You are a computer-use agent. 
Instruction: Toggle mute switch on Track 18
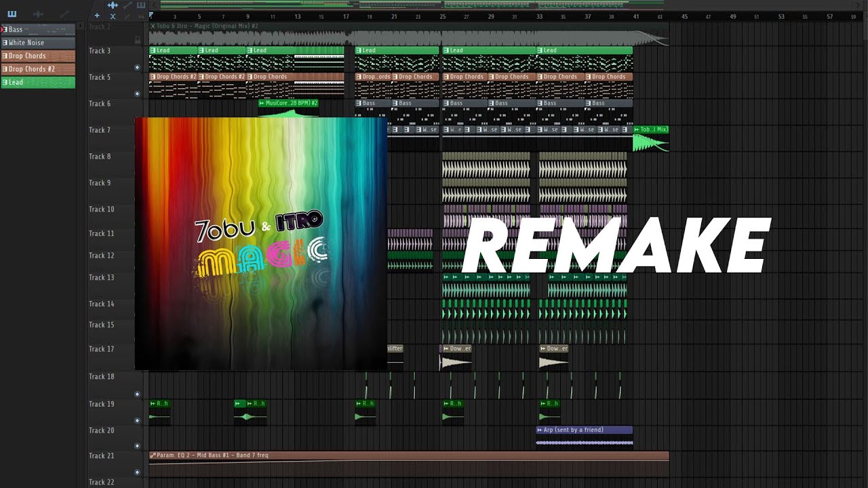pos(138,394)
